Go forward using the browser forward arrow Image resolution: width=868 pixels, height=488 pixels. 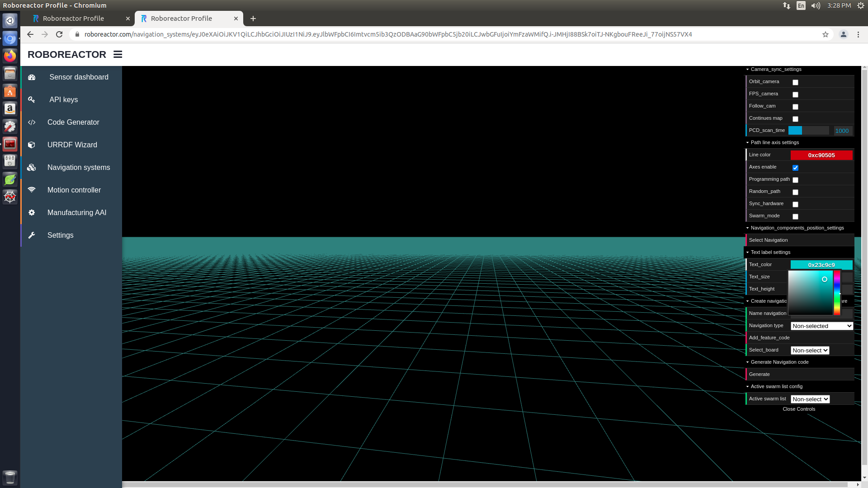point(45,34)
